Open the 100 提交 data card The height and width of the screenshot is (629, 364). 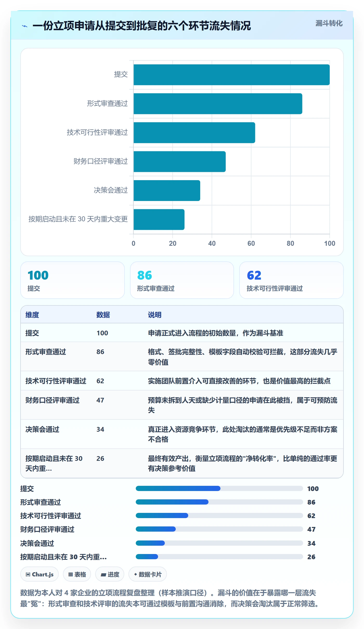tap(73, 280)
